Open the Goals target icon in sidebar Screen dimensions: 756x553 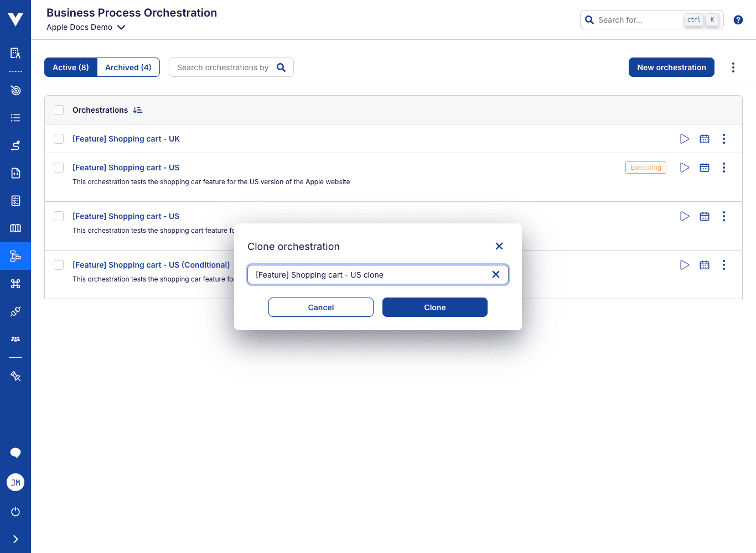coord(15,90)
